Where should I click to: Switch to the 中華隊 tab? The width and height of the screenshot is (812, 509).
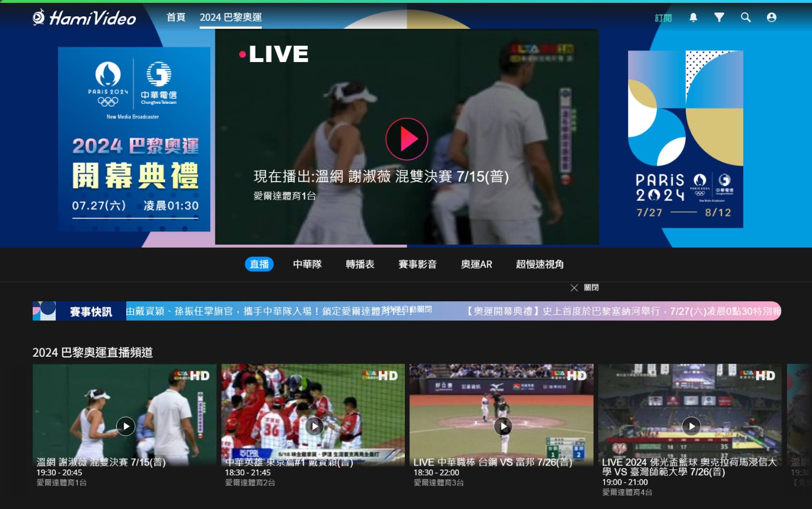tap(307, 264)
